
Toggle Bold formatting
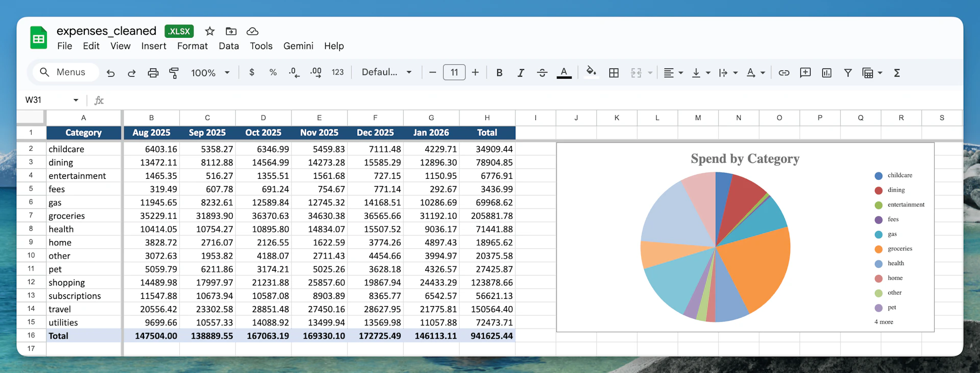pos(500,73)
